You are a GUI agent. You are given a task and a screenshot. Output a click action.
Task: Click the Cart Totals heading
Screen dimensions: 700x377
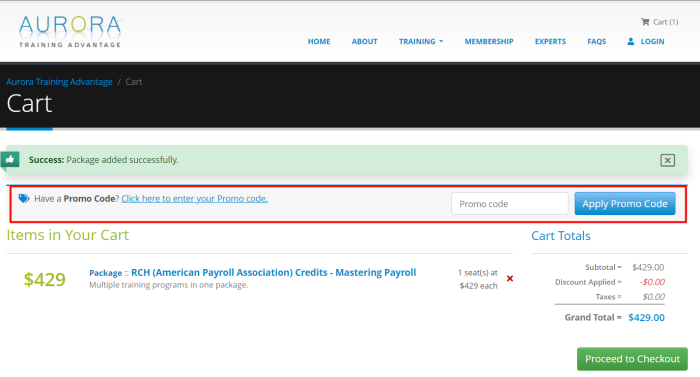coord(561,236)
